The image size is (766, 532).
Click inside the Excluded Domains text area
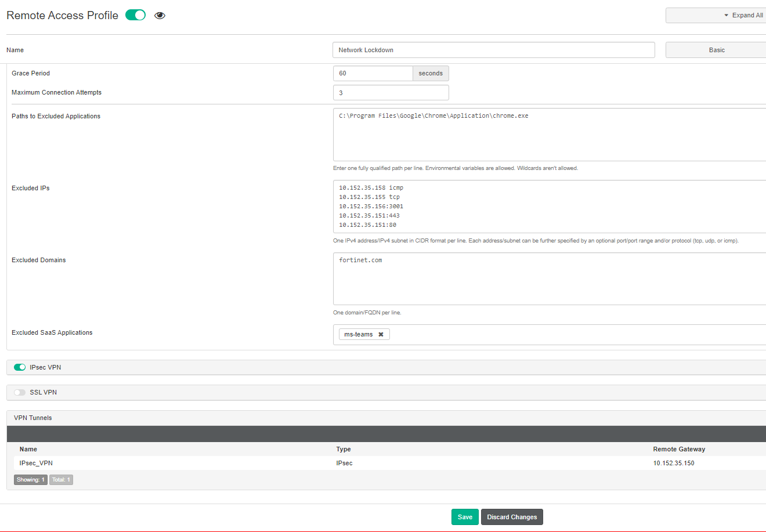click(550, 278)
